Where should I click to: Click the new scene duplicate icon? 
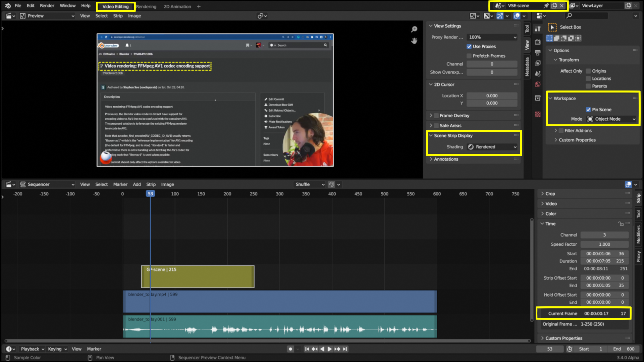[554, 6]
